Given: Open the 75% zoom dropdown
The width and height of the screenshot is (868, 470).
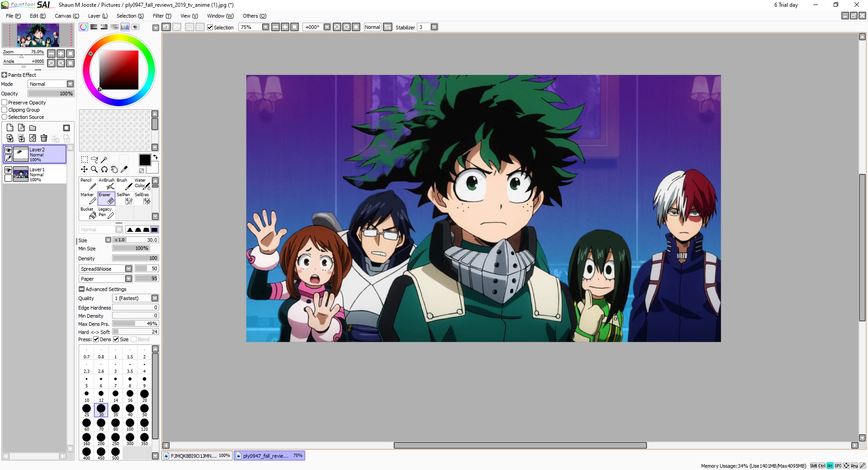Looking at the screenshot, I should (x=266, y=27).
